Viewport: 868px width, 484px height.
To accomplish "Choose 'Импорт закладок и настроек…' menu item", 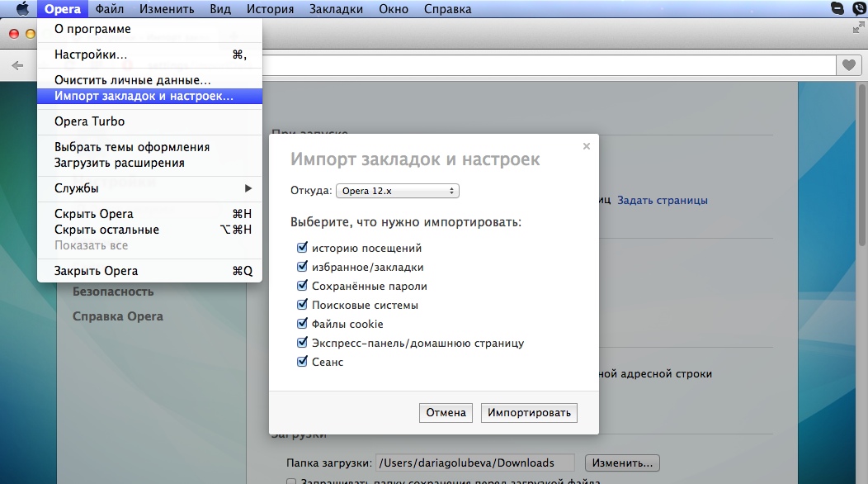I will tap(149, 96).
